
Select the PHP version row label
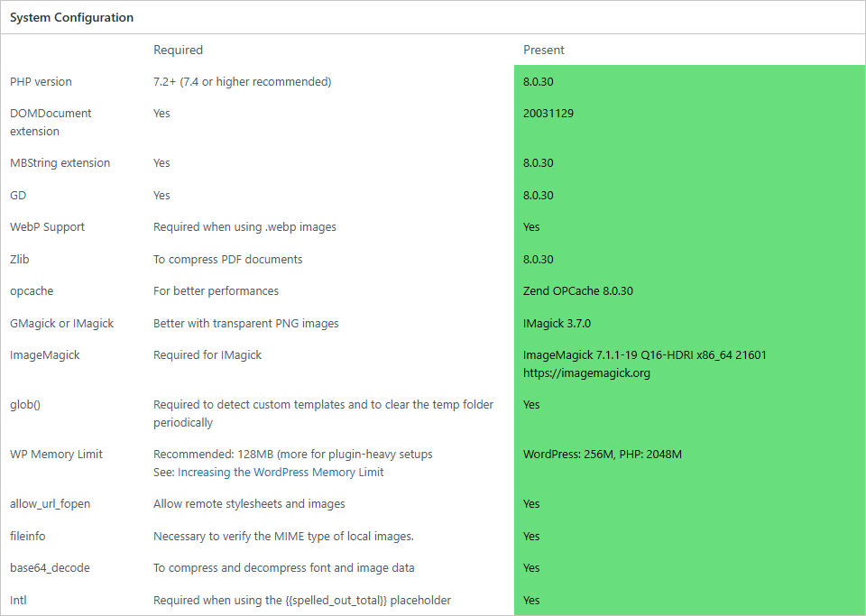pos(41,82)
